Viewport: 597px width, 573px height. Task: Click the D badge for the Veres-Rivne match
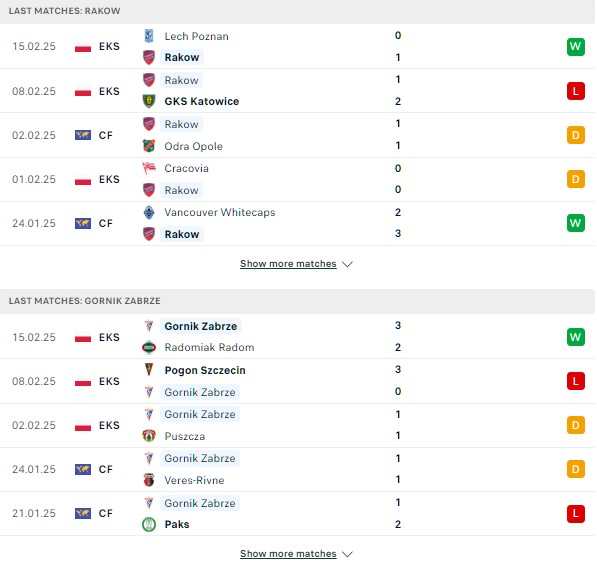coord(575,469)
